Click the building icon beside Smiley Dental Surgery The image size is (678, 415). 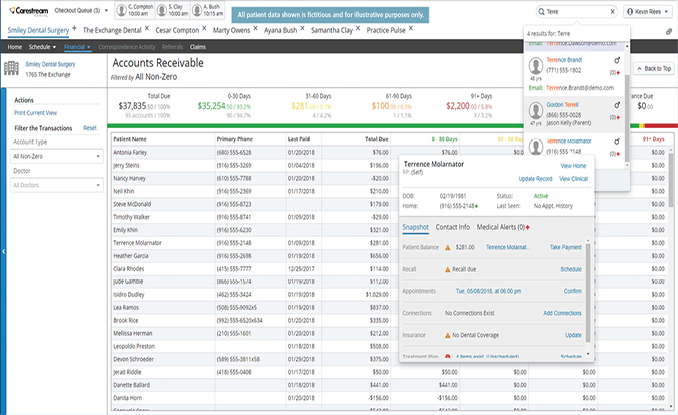point(13,68)
